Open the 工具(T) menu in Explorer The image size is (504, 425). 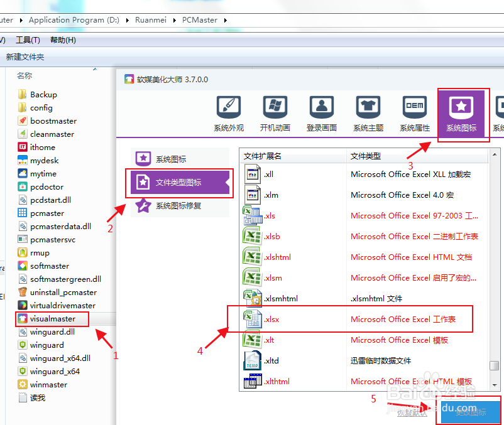click(x=28, y=40)
